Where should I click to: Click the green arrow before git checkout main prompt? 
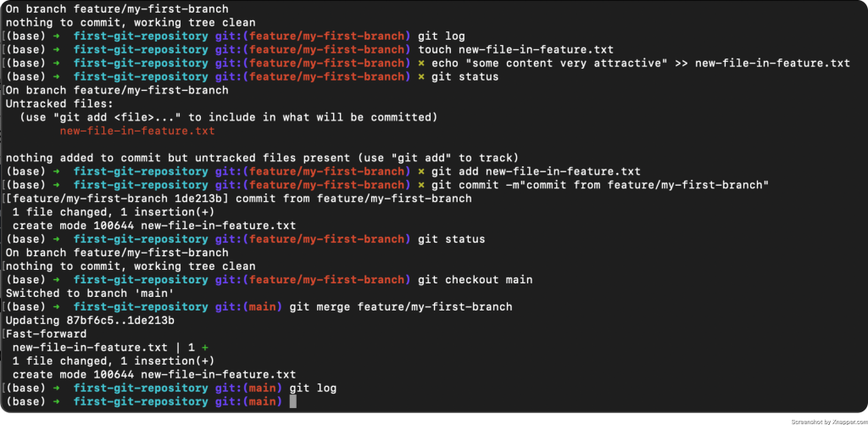pyautogui.click(x=56, y=280)
